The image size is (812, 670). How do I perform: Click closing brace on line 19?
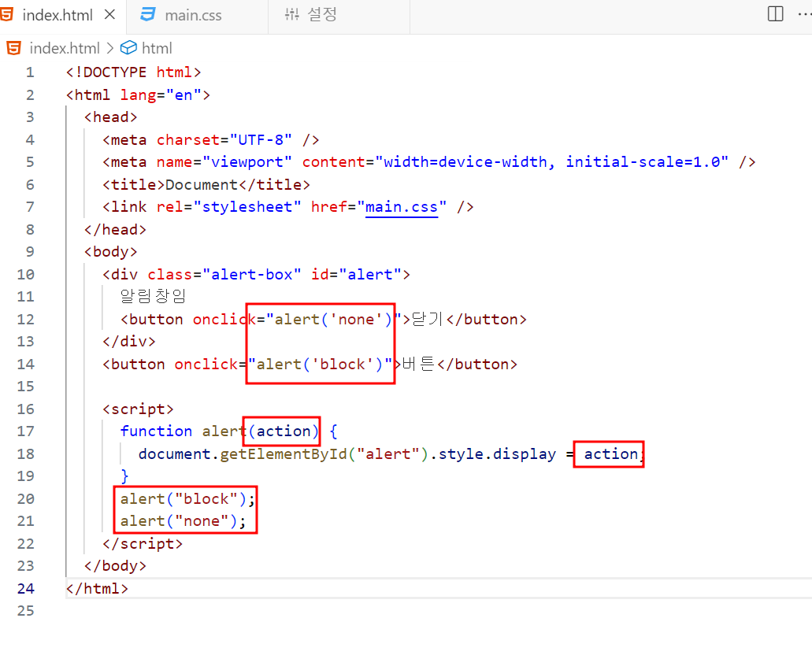[x=124, y=476]
